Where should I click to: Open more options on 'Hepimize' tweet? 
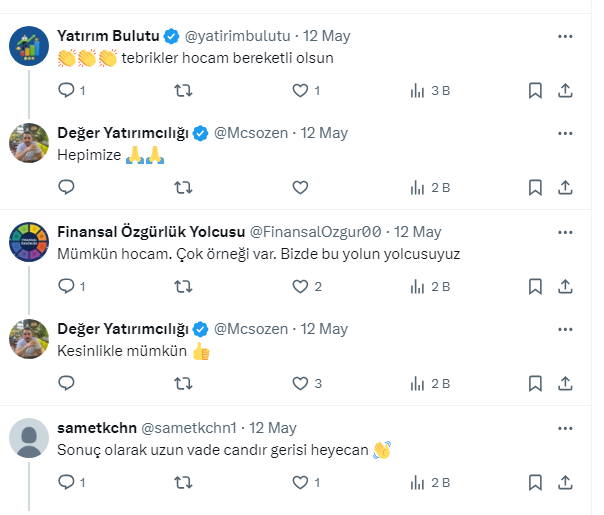click(565, 133)
